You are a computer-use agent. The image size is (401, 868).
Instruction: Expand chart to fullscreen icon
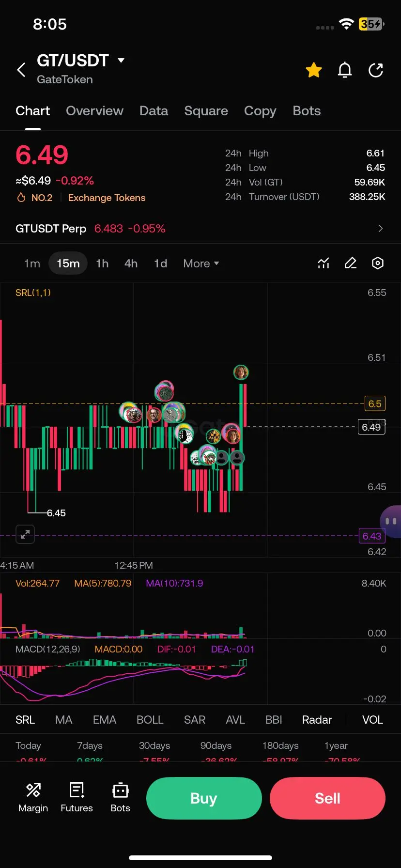(25, 534)
